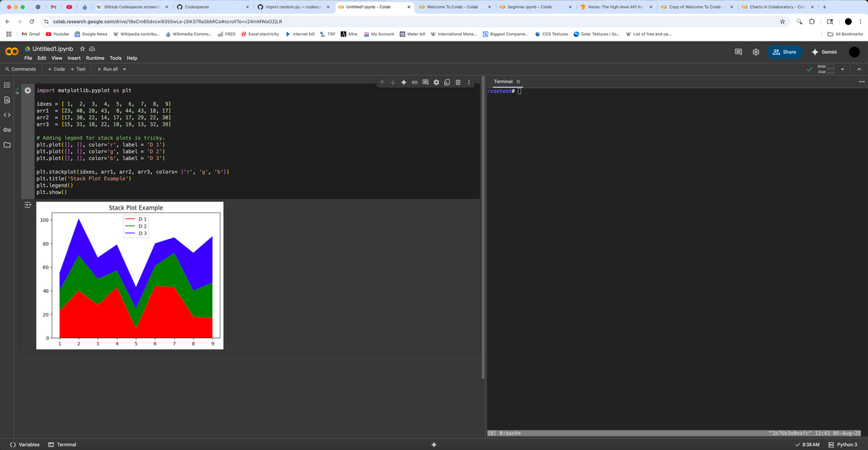Click the cell link icon

tap(414, 82)
